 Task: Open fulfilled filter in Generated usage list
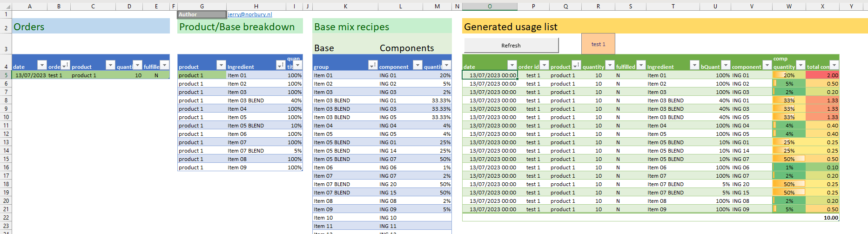[x=641, y=65]
